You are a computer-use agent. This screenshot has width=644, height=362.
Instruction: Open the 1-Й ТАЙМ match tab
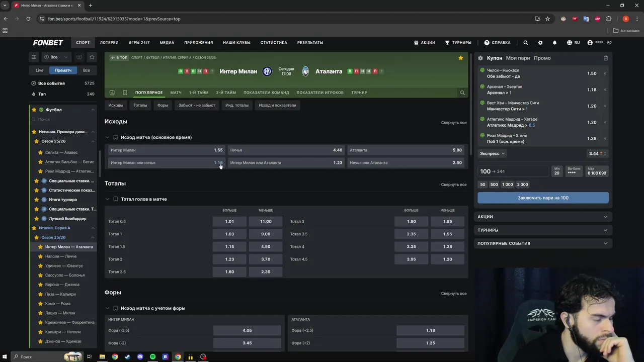click(199, 93)
